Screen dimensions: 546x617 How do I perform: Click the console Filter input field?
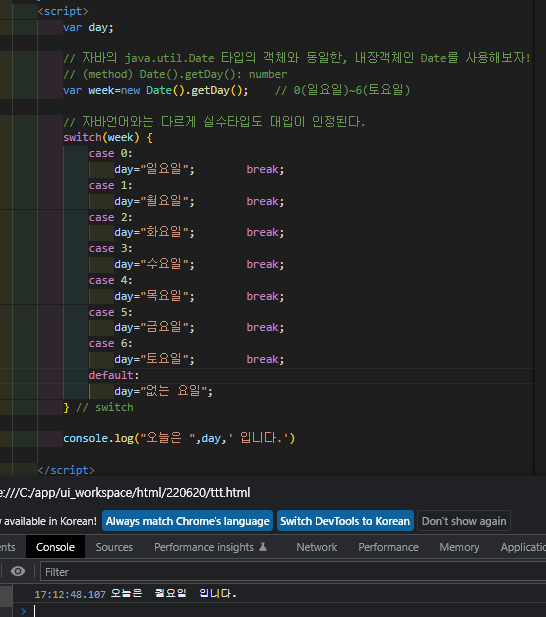[293, 572]
